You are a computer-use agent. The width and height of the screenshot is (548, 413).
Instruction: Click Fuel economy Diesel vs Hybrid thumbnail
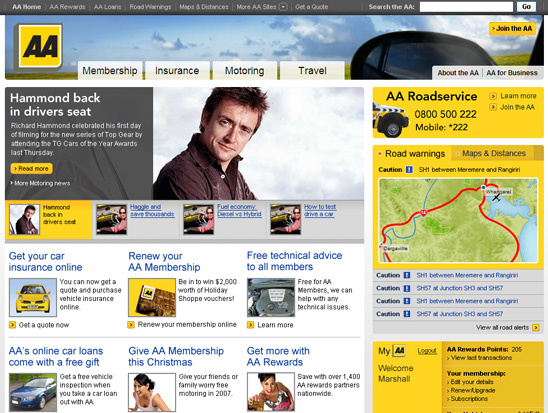tap(198, 219)
